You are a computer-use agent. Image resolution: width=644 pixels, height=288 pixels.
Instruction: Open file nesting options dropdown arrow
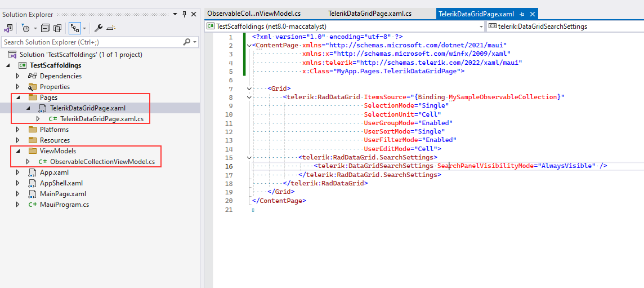84,28
